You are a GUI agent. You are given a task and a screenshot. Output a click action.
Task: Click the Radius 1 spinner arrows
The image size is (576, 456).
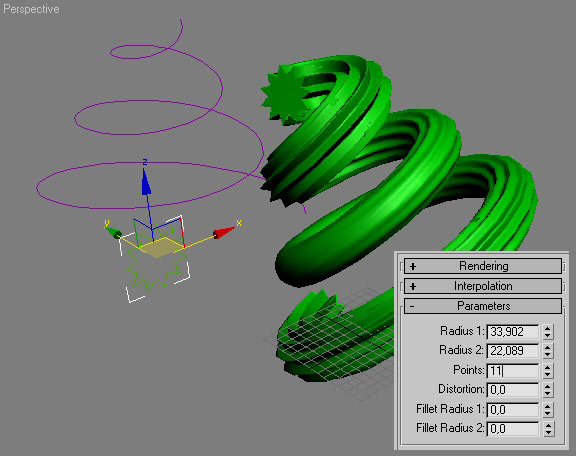548,331
